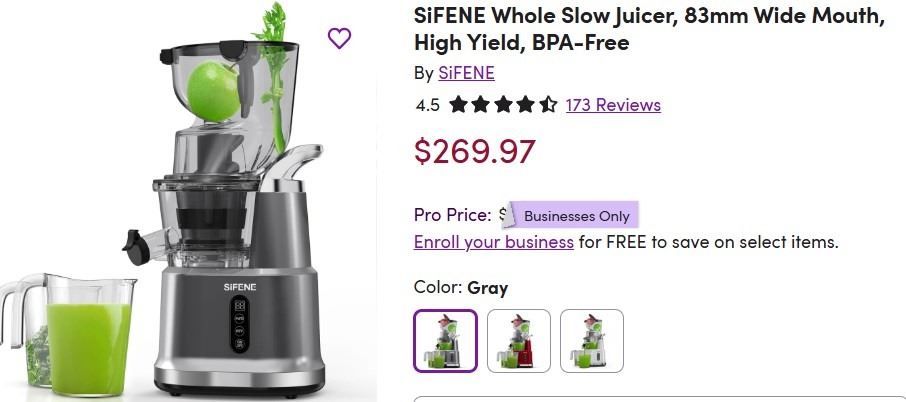The width and height of the screenshot is (906, 402).
Task: Open the 173 Reviews link
Action: [613, 105]
